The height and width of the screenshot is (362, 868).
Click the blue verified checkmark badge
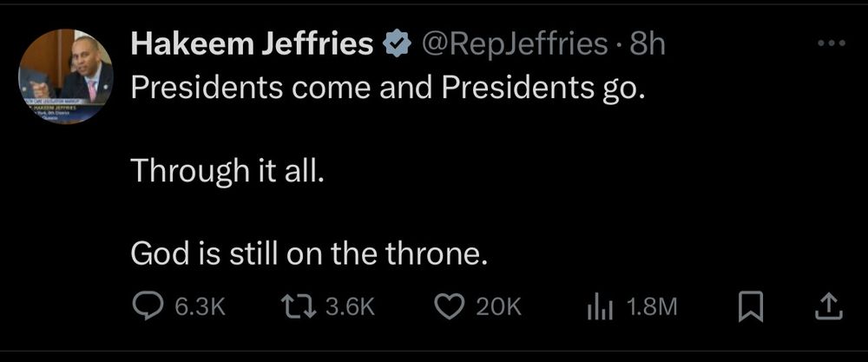point(398,43)
